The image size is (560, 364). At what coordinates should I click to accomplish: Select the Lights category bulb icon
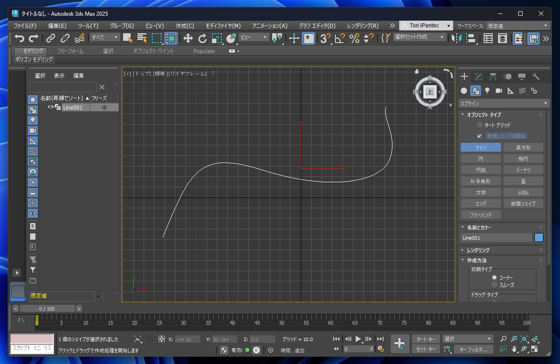[487, 91]
